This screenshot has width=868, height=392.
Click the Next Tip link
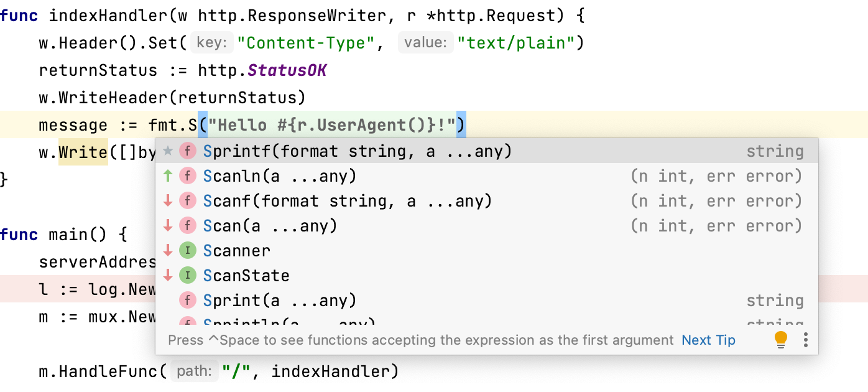[x=708, y=340]
